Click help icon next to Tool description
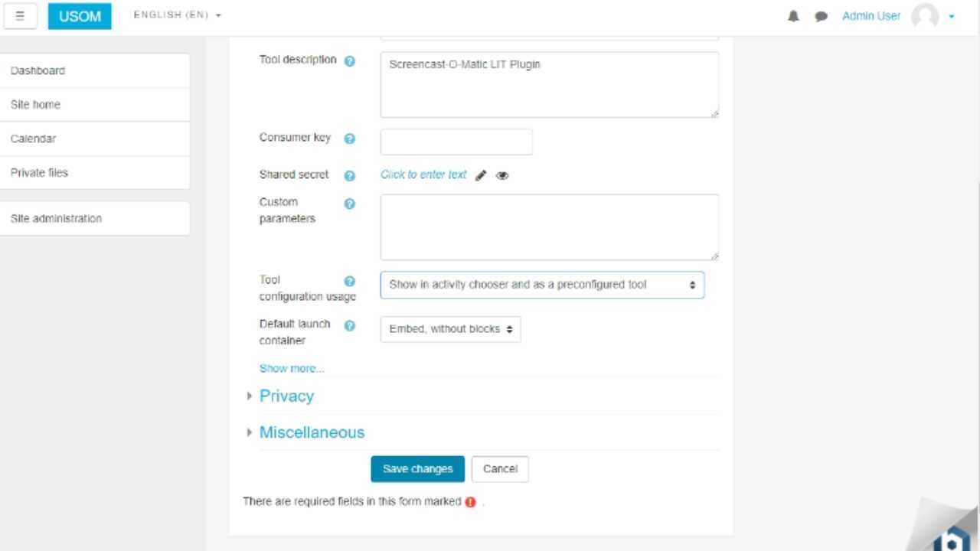This screenshot has height=551, width=980. [350, 60]
